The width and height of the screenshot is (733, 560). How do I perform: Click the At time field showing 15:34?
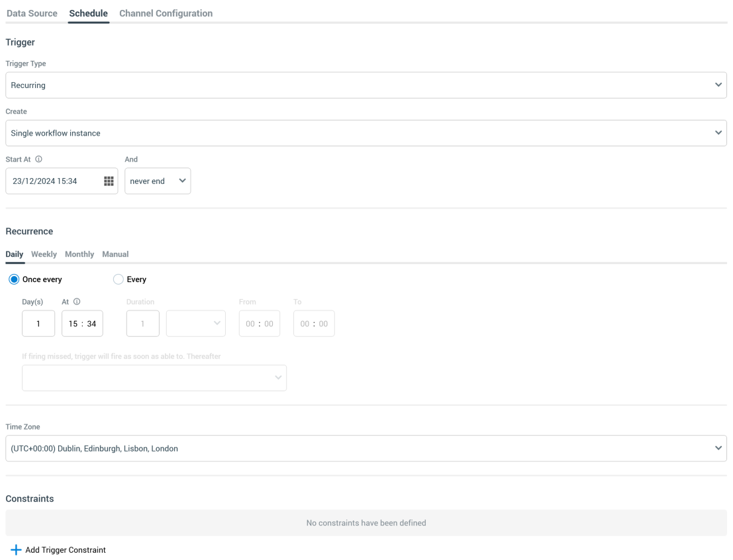82,324
